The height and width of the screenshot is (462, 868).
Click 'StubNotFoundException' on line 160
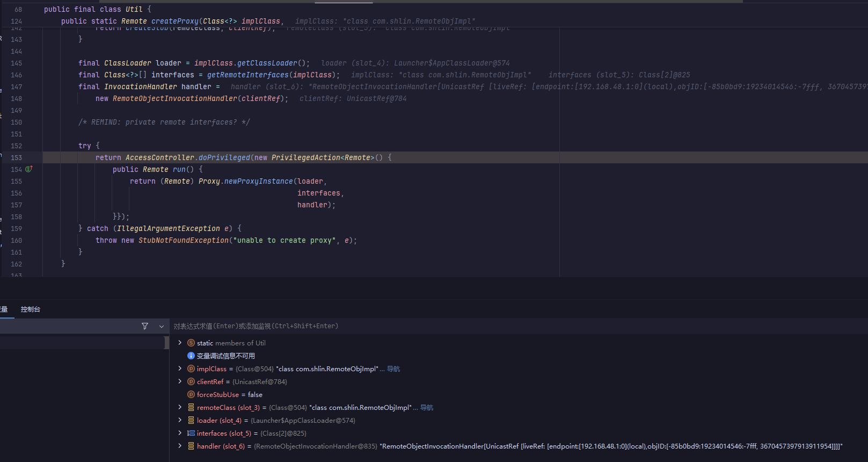pos(184,240)
